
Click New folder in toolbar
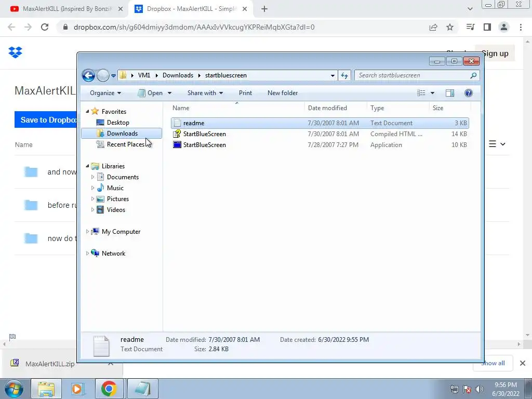[x=283, y=93]
